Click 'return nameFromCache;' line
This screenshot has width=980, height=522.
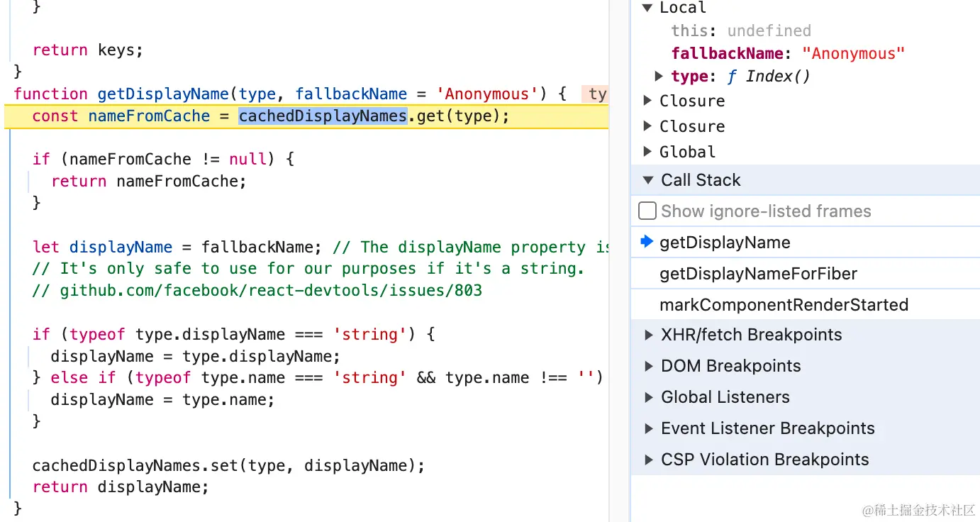click(149, 182)
